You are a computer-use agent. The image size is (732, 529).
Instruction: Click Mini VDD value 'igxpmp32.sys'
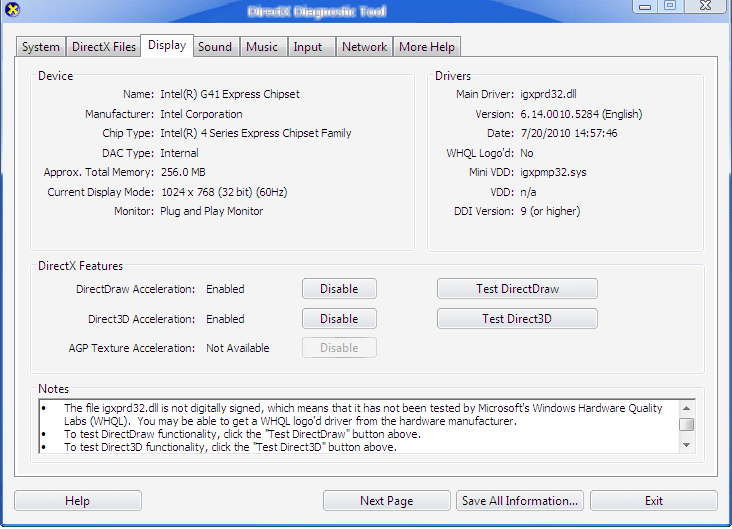pyautogui.click(x=553, y=172)
